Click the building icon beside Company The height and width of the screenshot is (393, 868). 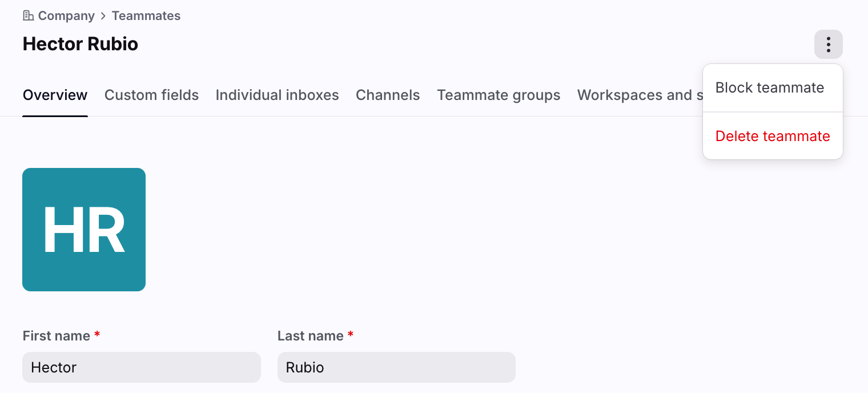[28, 15]
